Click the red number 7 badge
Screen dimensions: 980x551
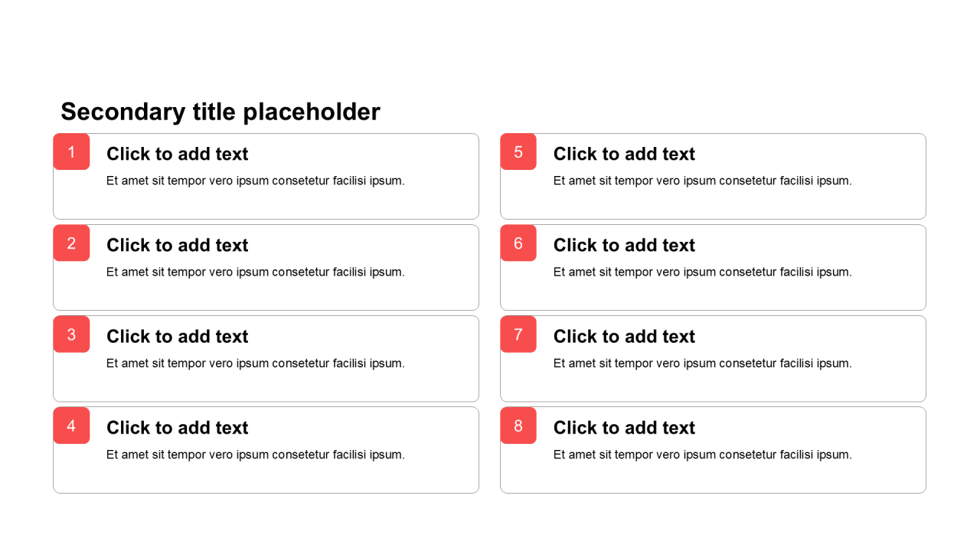tap(518, 334)
